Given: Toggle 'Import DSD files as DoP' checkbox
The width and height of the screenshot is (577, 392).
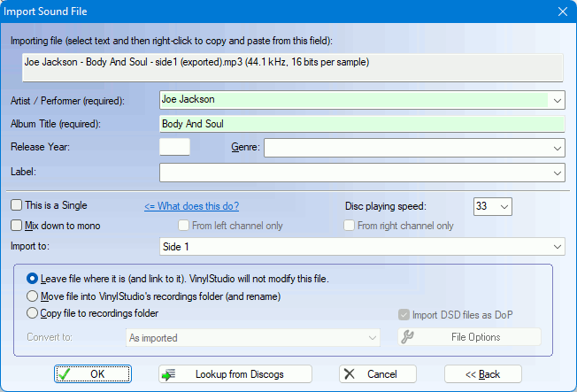Looking at the screenshot, I should (x=404, y=315).
